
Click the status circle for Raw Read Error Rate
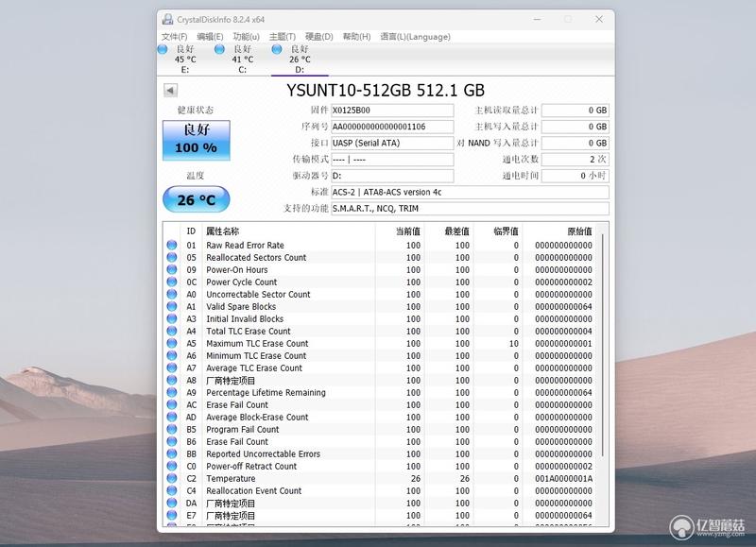click(x=172, y=245)
